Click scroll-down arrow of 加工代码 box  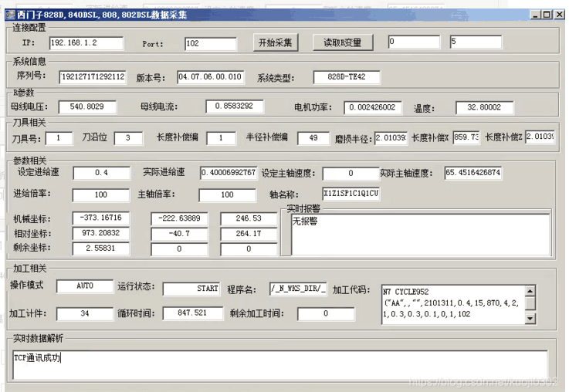(x=530, y=319)
